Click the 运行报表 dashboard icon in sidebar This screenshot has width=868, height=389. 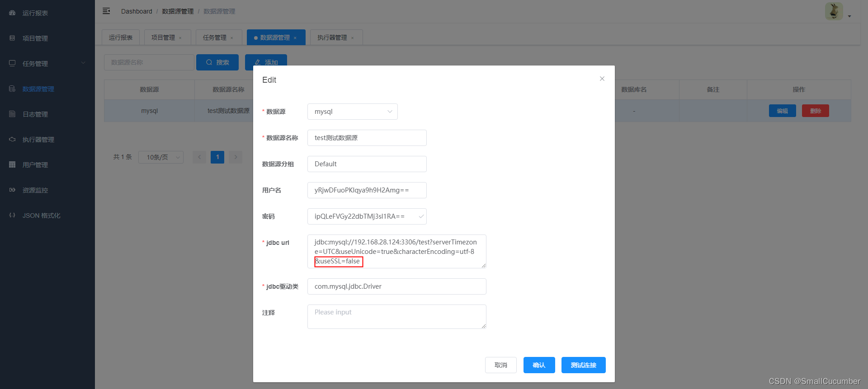(12, 13)
